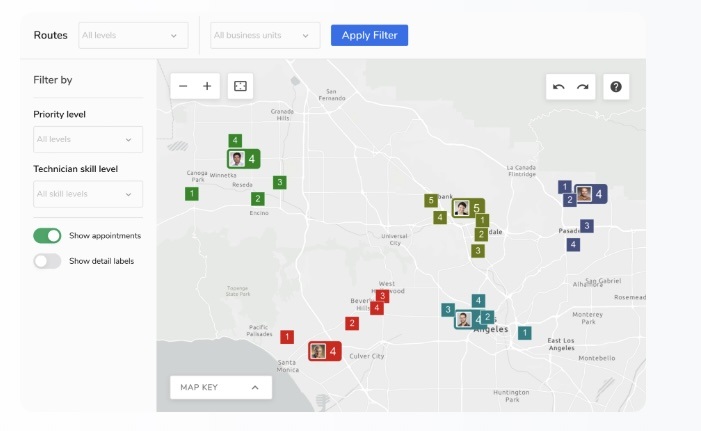Select green technician marker near Winnetka
701x431 pixels.
coord(244,159)
